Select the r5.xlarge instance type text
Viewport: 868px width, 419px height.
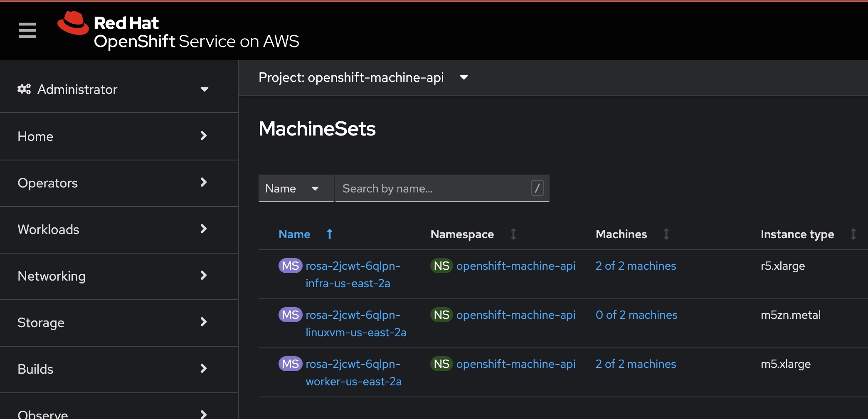[x=783, y=266]
